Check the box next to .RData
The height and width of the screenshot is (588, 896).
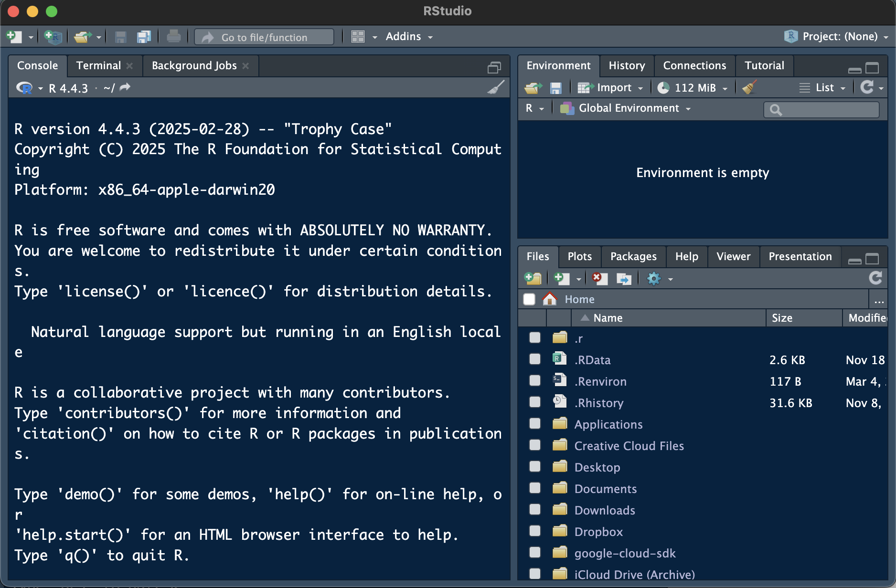tap(535, 359)
